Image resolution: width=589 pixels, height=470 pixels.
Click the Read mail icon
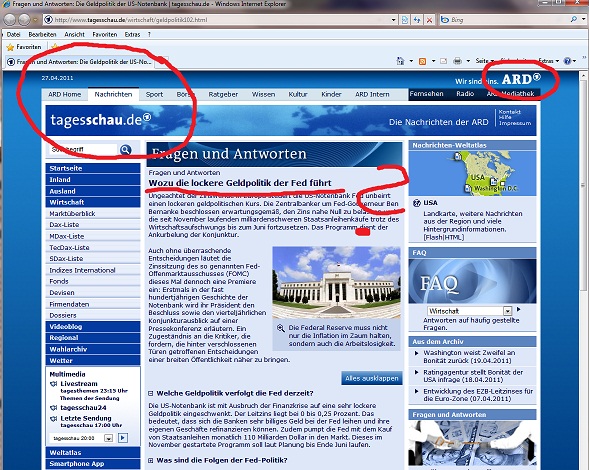(444, 61)
